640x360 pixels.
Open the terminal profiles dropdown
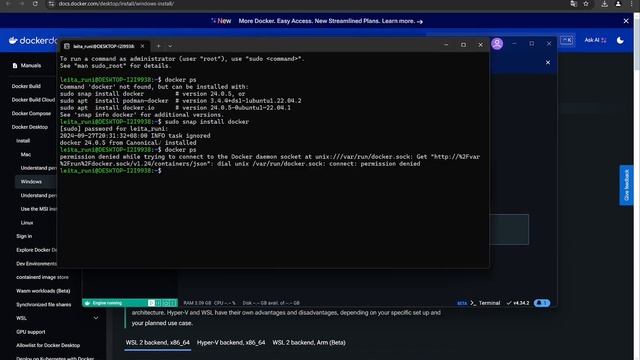tap(170, 46)
